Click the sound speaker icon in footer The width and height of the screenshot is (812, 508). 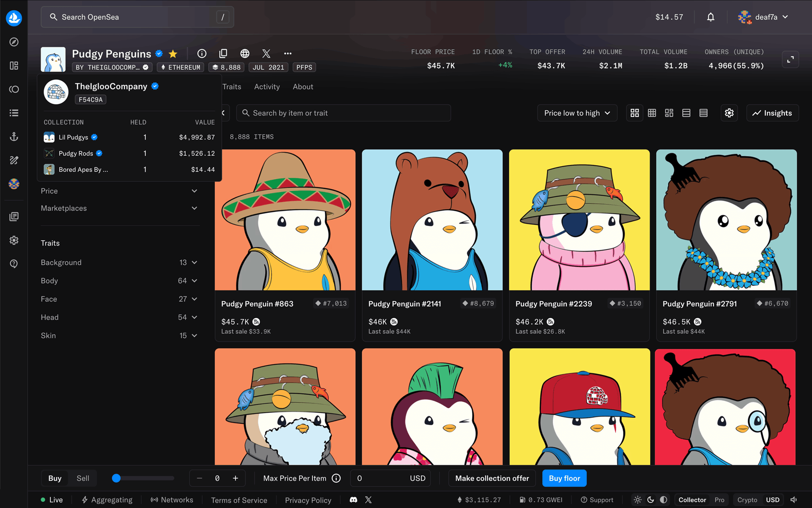(794, 500)
